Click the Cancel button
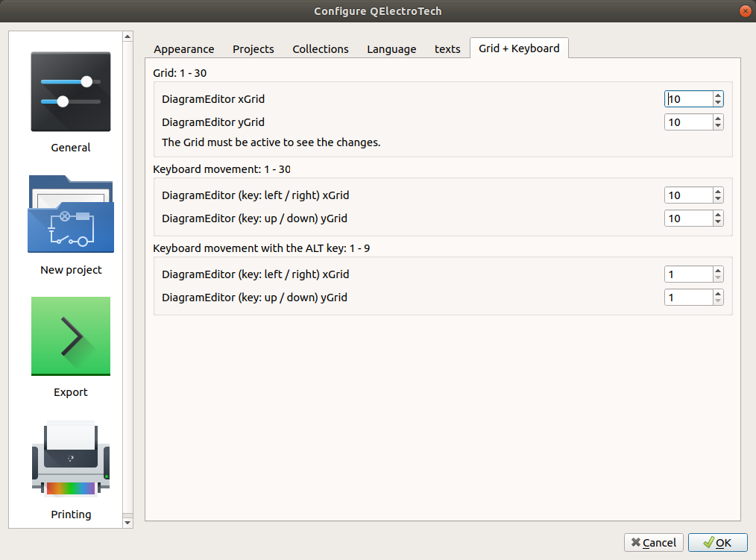The image size is (756, 560). [654, 543]
